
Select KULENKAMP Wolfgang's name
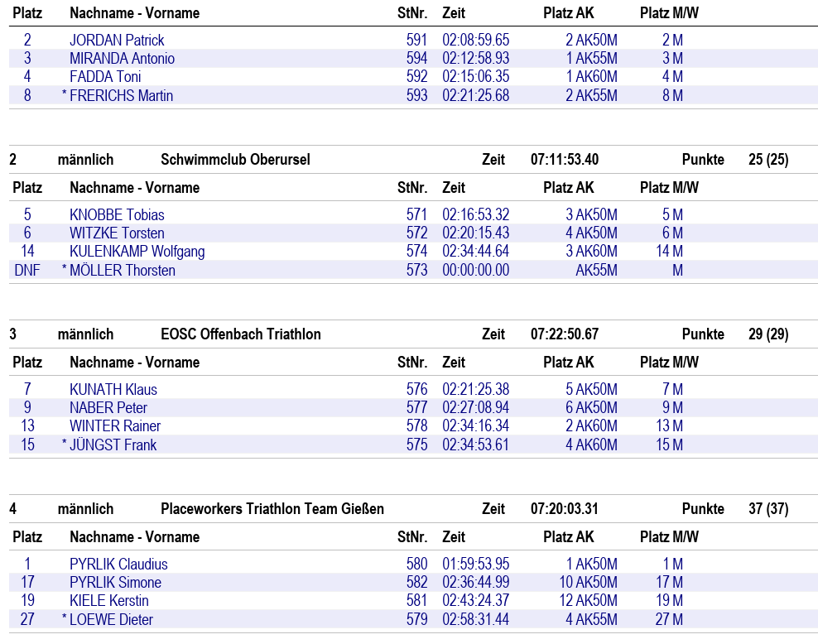tap(137, 252)
